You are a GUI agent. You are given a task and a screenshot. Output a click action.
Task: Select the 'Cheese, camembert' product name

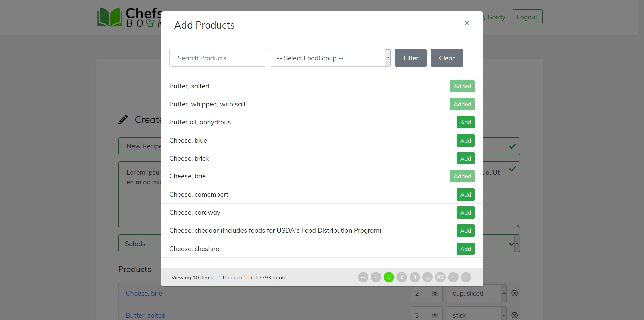tap(199, 195)
